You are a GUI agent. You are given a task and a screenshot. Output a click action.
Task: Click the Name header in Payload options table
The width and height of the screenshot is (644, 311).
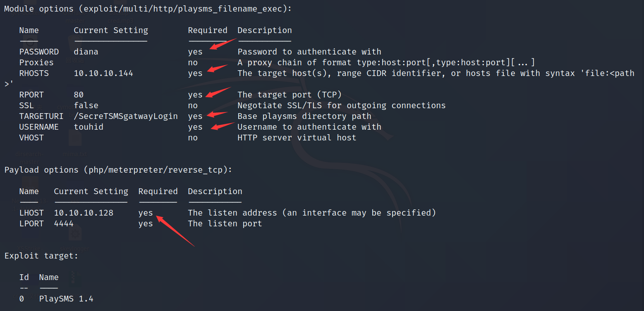29,191
